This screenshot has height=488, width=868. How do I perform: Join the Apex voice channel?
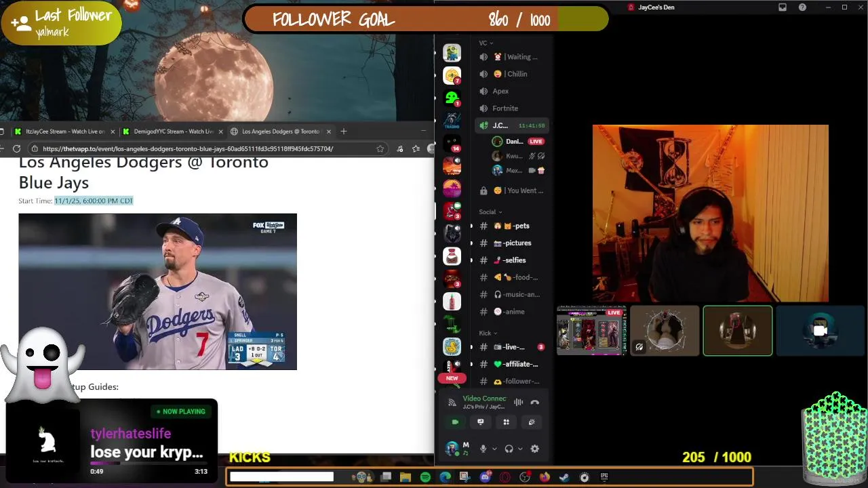[513, 91]
